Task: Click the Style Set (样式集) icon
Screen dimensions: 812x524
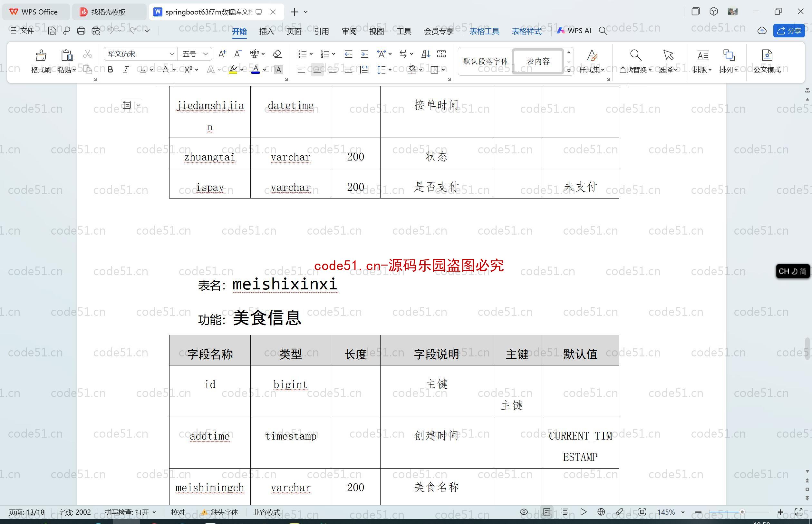Action: click(592, 55)
